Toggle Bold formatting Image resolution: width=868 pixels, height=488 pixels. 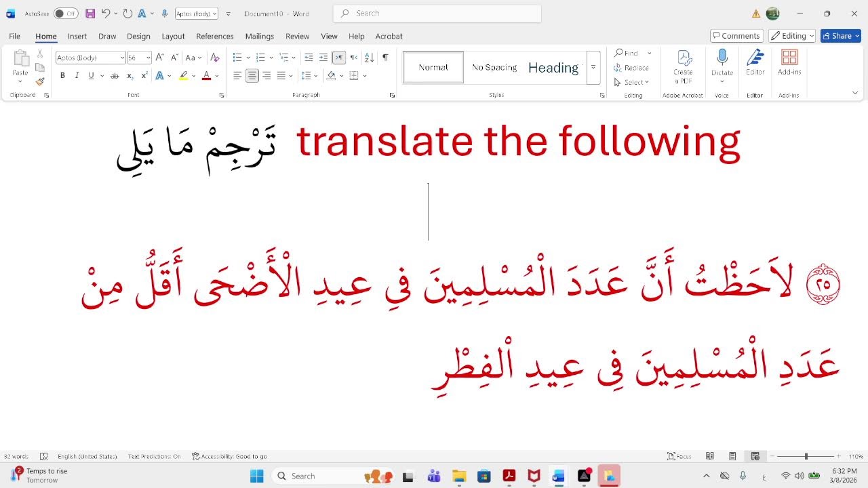[62, 75]
